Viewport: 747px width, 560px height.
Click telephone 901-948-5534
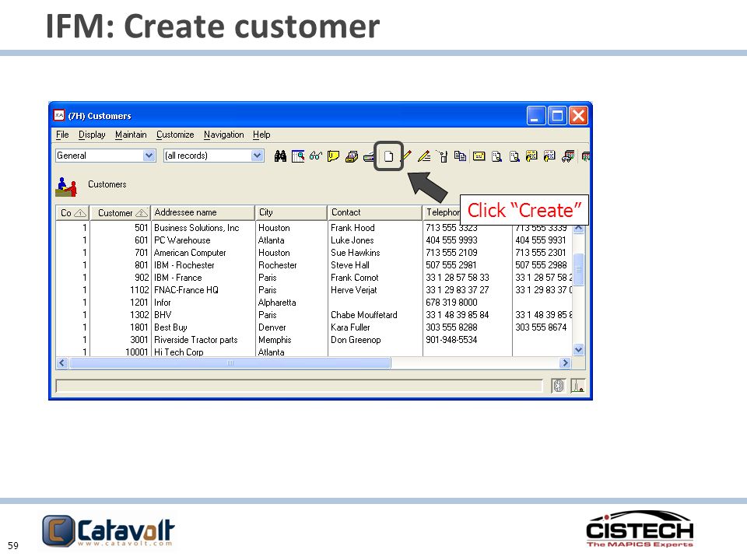(x=451, y=340)
